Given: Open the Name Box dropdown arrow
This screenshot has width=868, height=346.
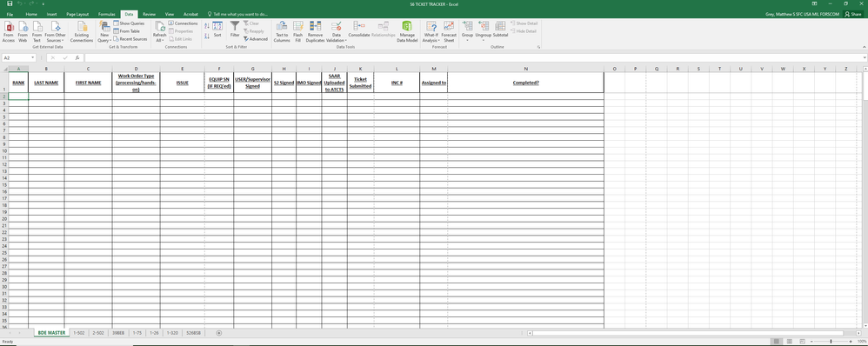Looking at the screenshot, I should pos(33,57).
